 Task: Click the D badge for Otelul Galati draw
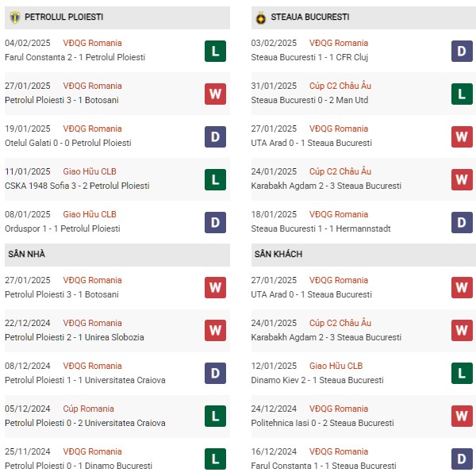pyautogui.click(x=215, y=136)
